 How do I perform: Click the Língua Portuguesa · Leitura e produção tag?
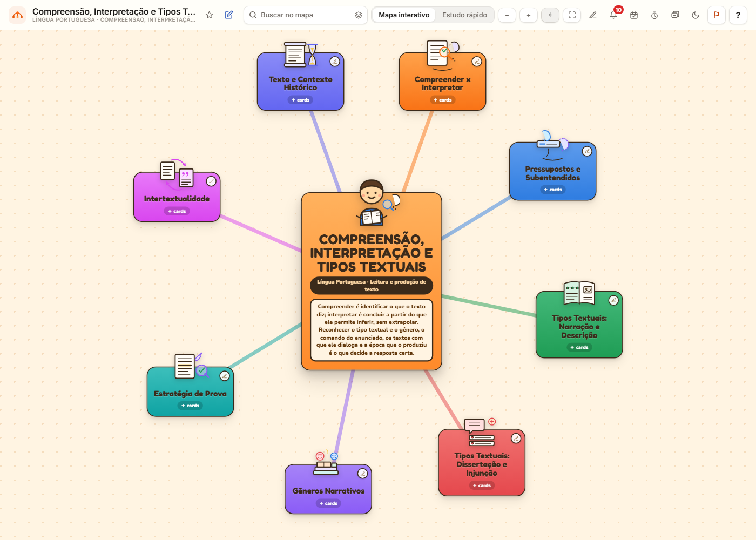372,285
